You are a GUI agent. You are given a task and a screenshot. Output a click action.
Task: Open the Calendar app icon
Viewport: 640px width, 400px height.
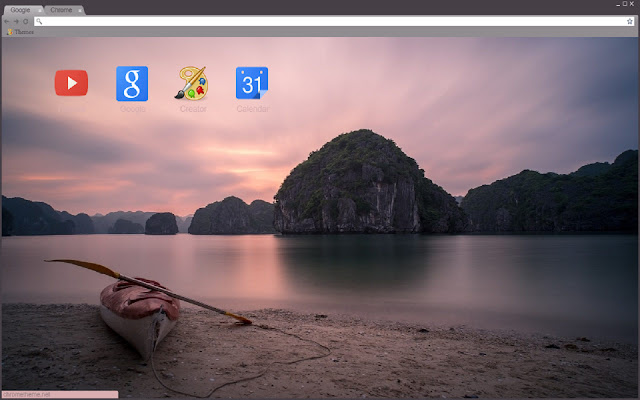(x=252, y=83)
